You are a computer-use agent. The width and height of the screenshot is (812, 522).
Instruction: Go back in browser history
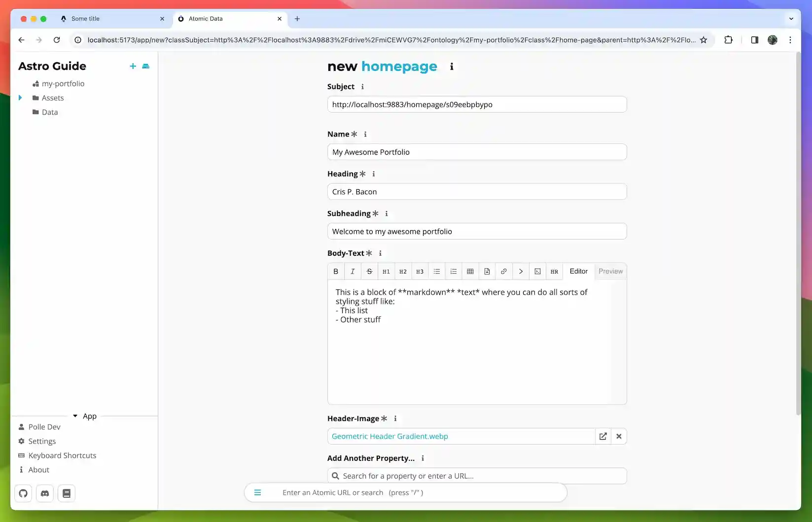coord(21,40)
